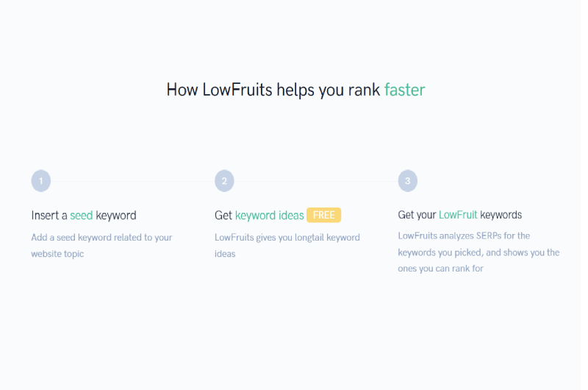Click the 'Insert a seed keyword' title
588x390 pixels.
pyautogui.click(x=84, y=216)
